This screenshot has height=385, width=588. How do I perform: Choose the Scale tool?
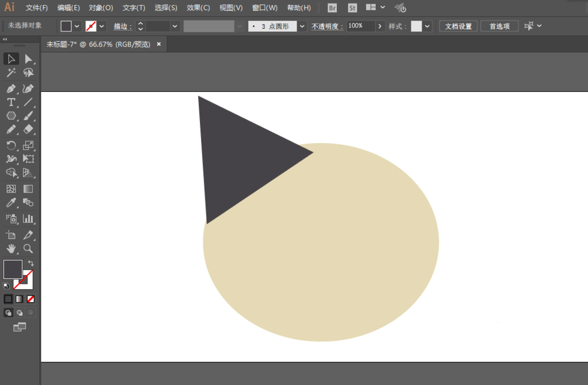coord(28,145)
